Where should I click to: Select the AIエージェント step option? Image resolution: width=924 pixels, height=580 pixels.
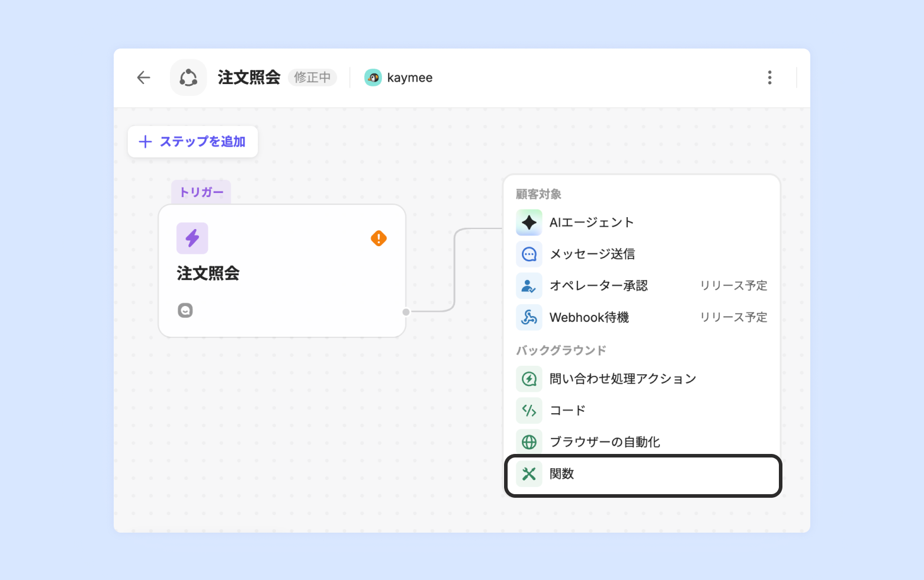(x=592, y=223)
